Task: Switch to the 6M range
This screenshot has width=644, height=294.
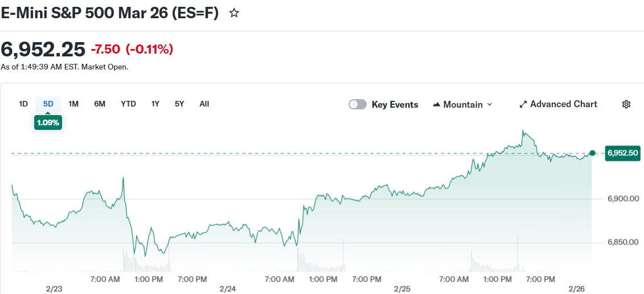Action: (100, 104)
